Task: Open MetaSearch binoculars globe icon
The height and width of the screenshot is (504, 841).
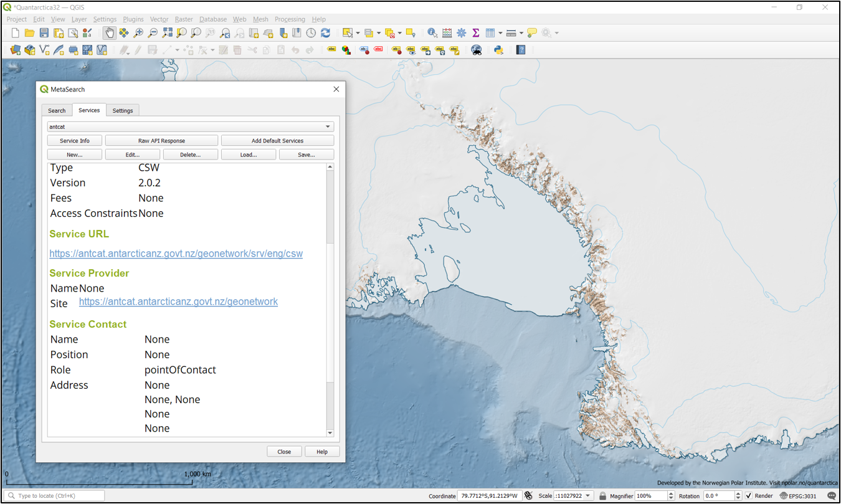Action: (477, 50)
